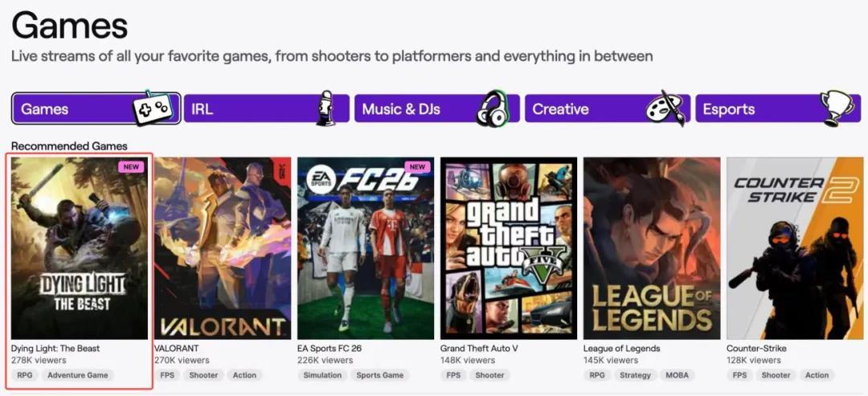868x396 pixels.
Task: Click the microphone icon on IRL
Action: tap(327, 109)
